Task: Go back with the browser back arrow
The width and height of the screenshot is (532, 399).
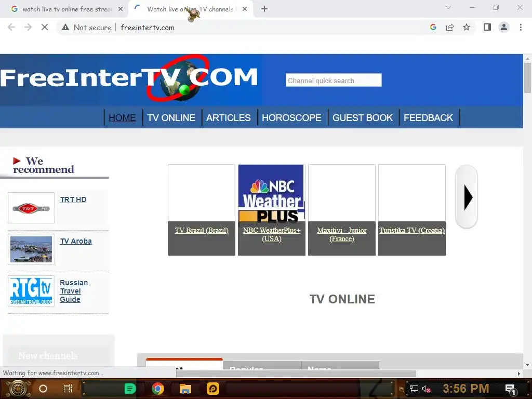Action: coord(11,28)
